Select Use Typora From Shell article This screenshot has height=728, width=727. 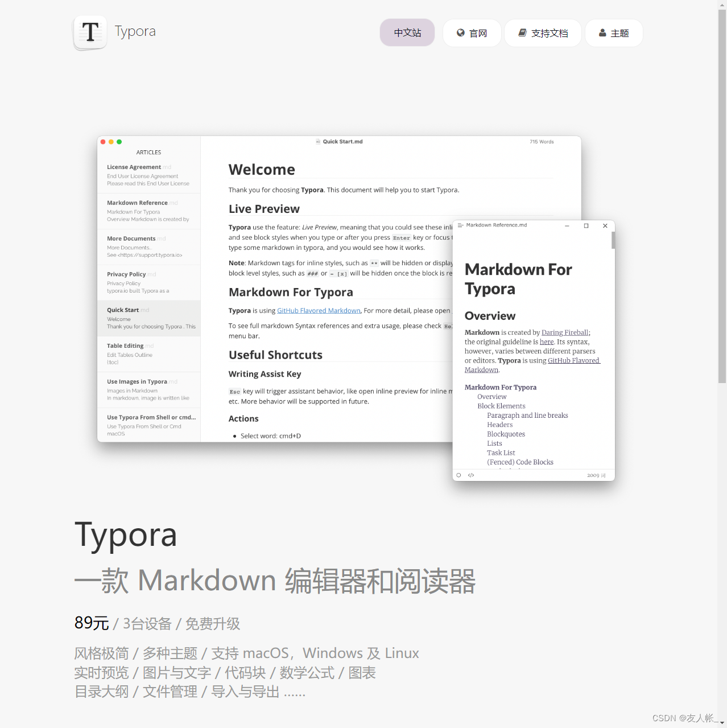(x=149, y=425)
